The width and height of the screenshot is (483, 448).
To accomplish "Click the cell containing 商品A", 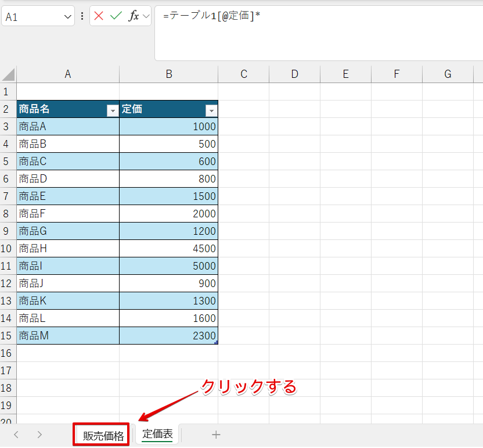I will coord(68,127).
